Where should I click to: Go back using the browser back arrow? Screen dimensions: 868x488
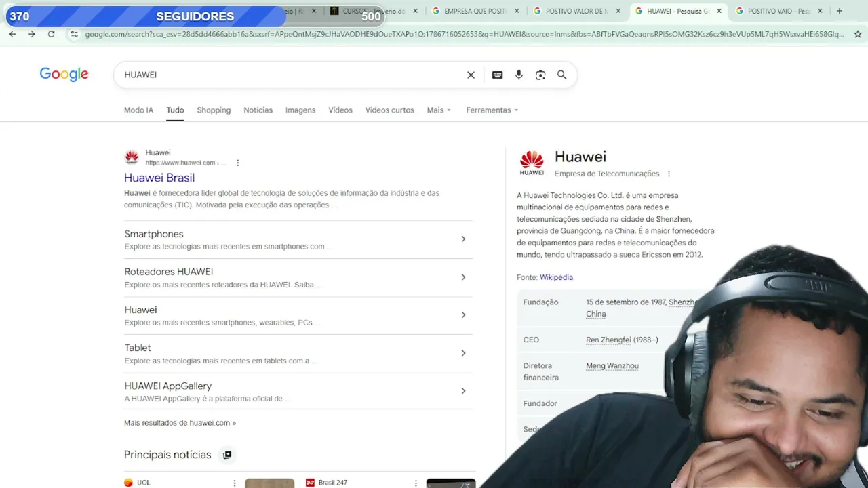(12, 34)
